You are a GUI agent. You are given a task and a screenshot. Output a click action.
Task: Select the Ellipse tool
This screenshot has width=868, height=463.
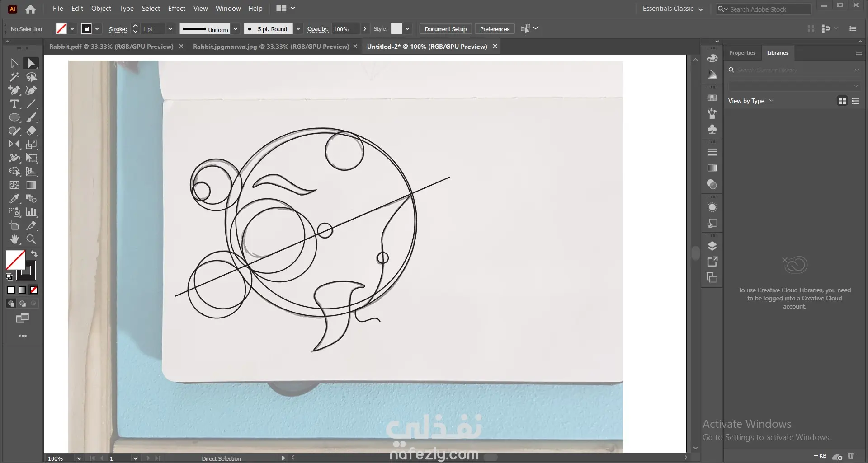[x=14, y=117]
